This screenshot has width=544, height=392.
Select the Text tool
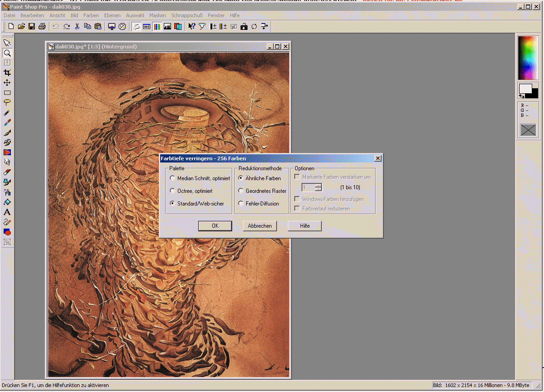(x=7, y=212)
